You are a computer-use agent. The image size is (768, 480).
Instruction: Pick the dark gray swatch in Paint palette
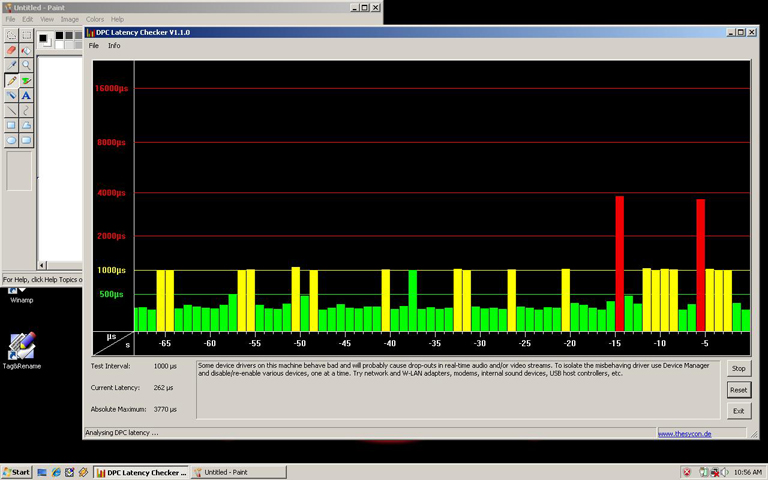click(x=69, y=35)
